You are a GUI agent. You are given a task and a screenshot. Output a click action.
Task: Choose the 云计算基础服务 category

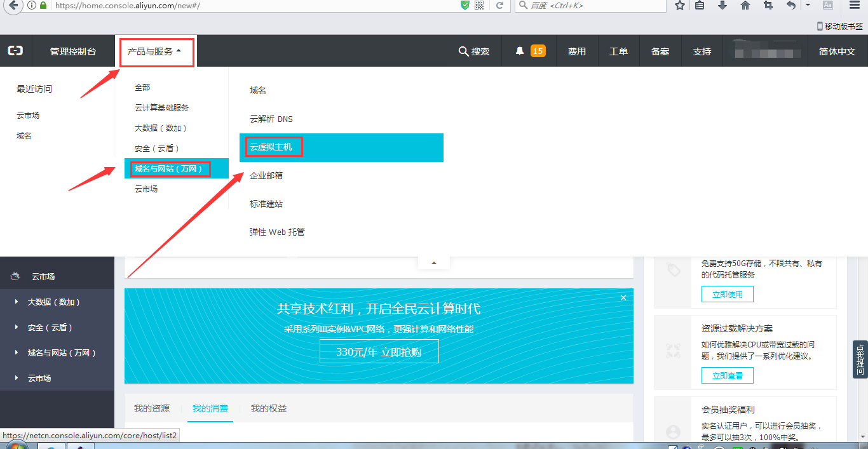pyautogui.click(x=161, y=108)
